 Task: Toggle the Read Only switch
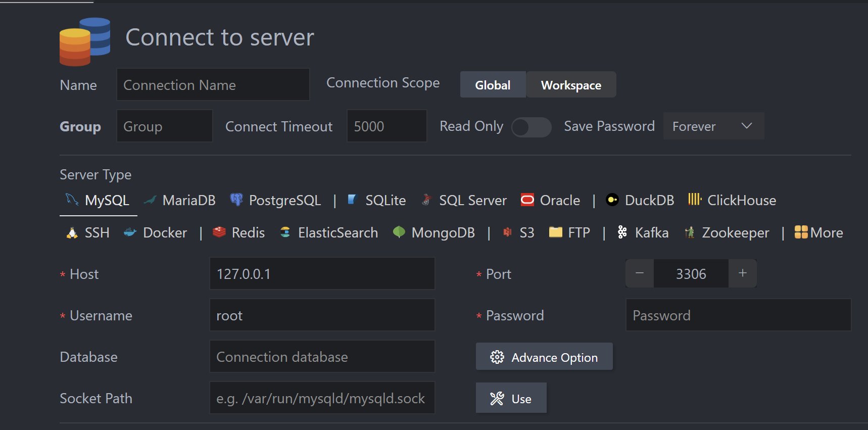(531, 127)
